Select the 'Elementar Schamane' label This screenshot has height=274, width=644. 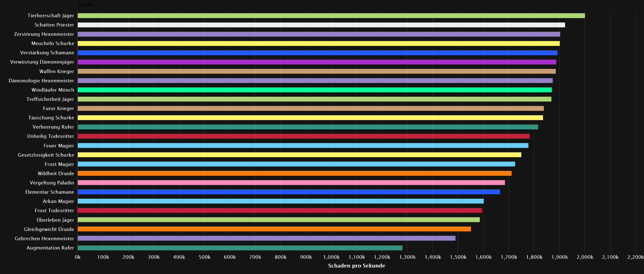(x=50, y=192)
